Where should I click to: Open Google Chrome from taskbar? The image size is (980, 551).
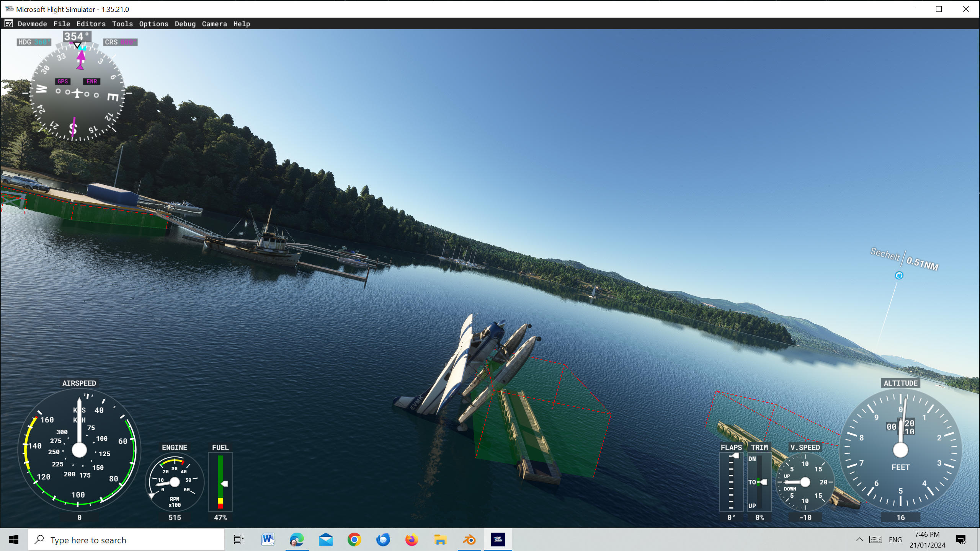[x=354, y=540]
